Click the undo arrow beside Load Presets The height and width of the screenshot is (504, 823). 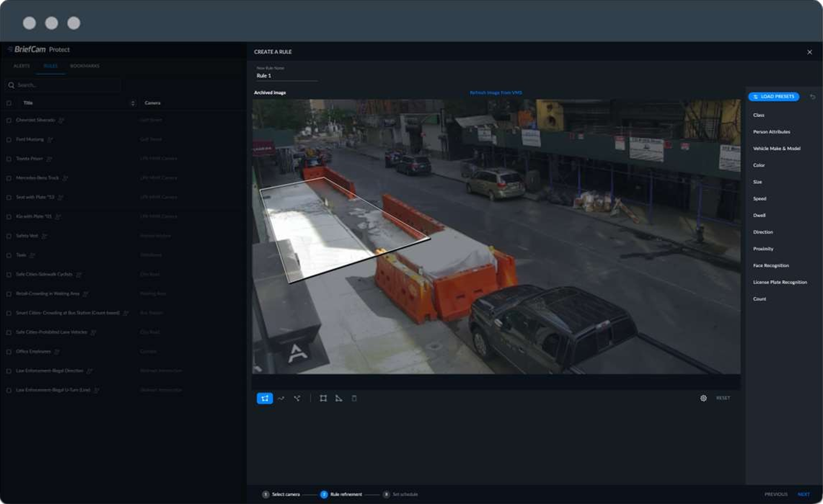tap(813, 97)
